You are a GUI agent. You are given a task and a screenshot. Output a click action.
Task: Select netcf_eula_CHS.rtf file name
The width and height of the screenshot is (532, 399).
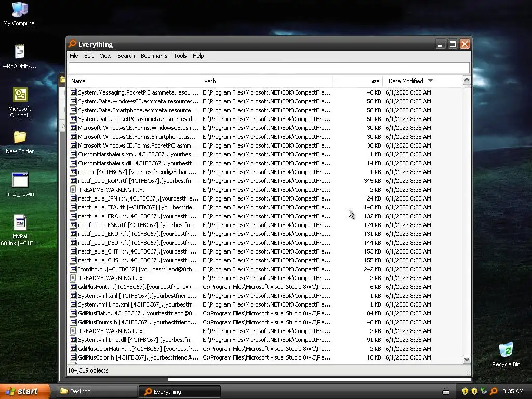137,260
